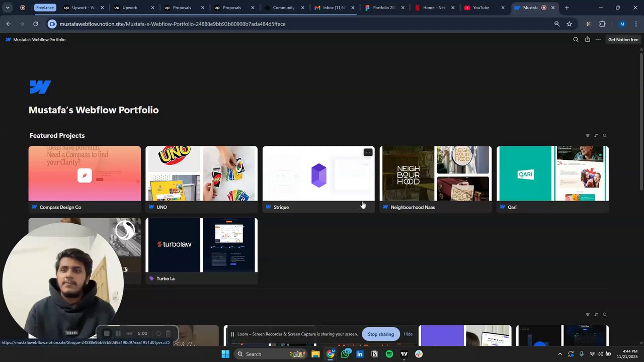This screenshot has height=362, width=644.
Task: Switch to the Figma Portfolio tab
Action: pos(384,8)
